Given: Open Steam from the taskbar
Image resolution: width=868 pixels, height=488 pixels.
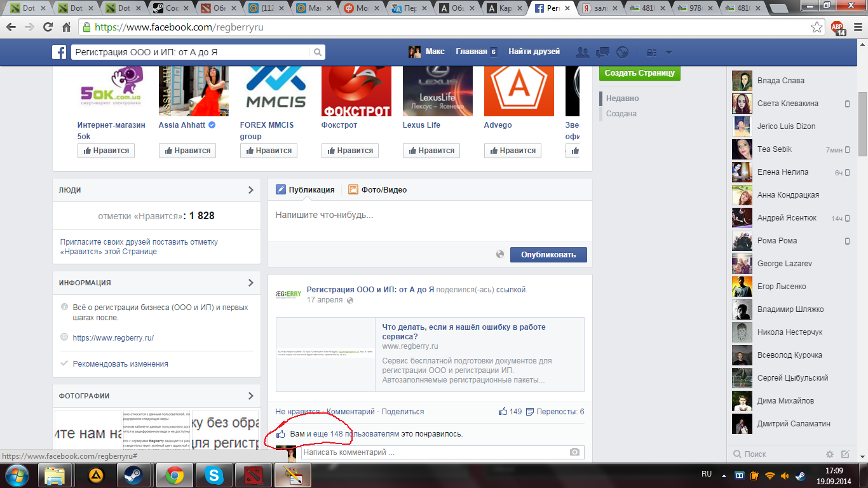Looking at the screenshot, I should pyautogui.click(x=133, y=475).
